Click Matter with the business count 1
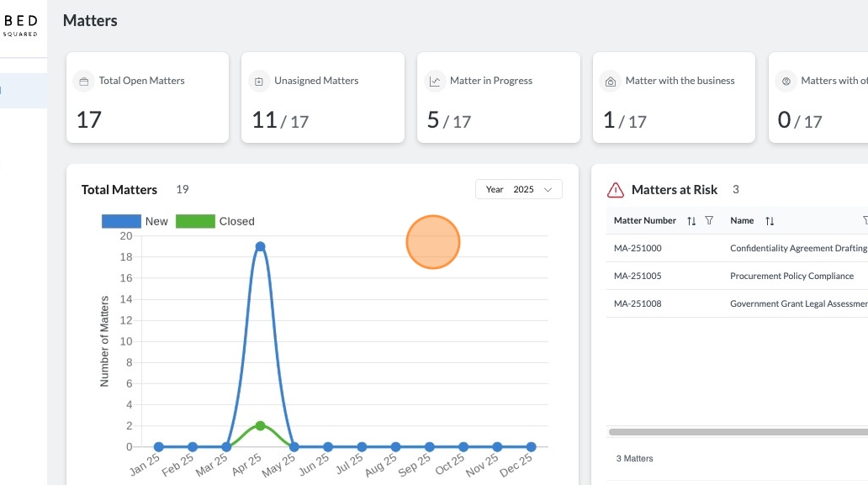This screenshot has width=868, height=485. [x=609, y=120]
